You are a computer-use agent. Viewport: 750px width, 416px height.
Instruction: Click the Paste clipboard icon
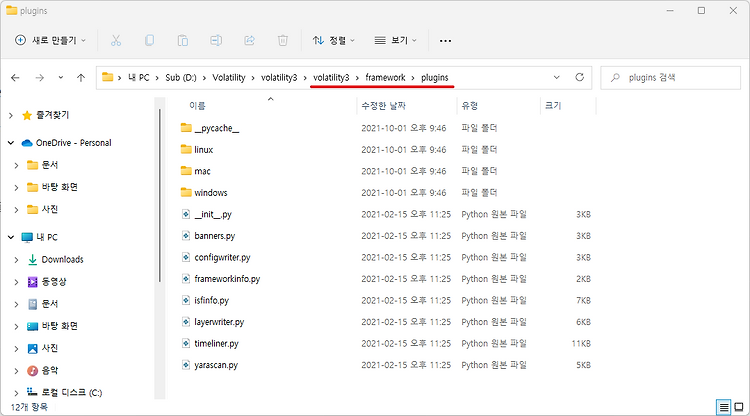(183, 41)
